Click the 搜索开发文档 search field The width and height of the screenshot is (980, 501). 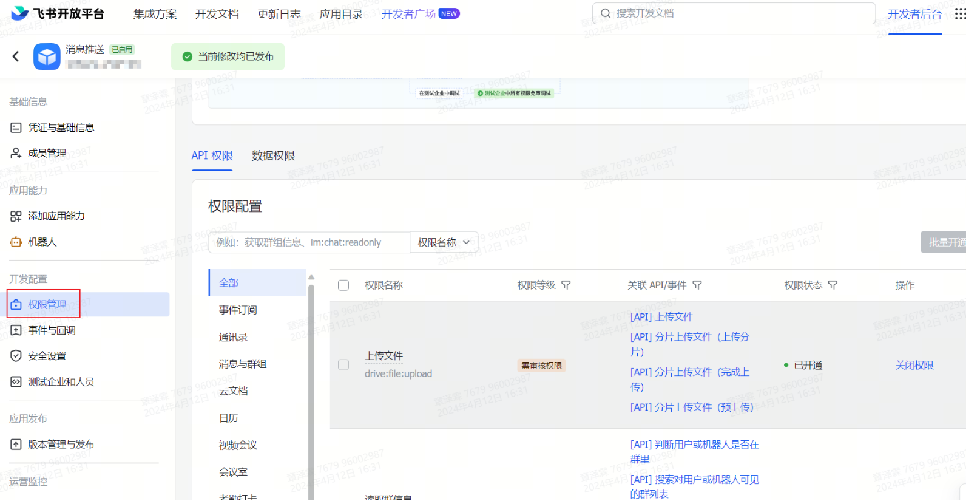(x=734, y=13)
